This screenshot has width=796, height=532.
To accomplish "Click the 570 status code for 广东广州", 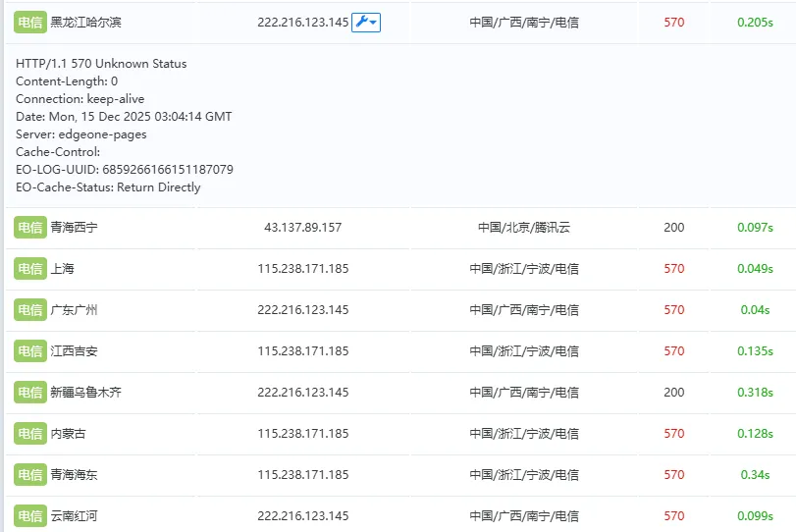I will tap(673, 310).
